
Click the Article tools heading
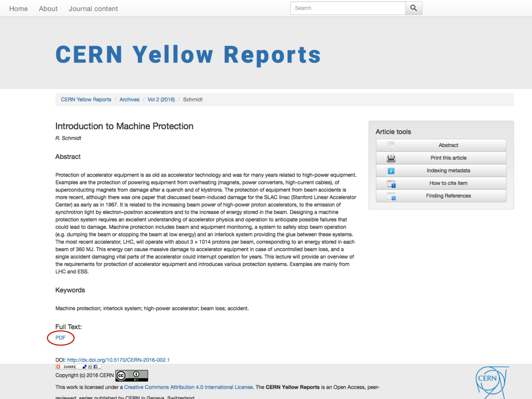[393, 132]
